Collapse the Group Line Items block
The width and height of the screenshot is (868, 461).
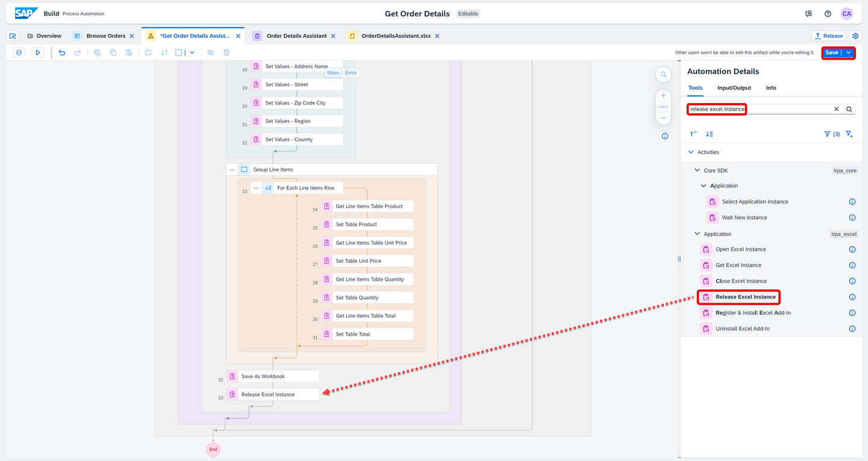click(232, 170)
